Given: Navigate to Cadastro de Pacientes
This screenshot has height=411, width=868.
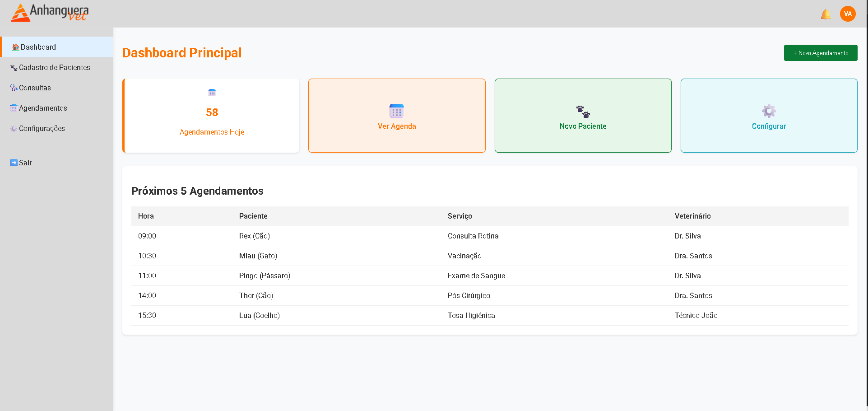Looking at the screenshot, I should [x=54, y=67].
